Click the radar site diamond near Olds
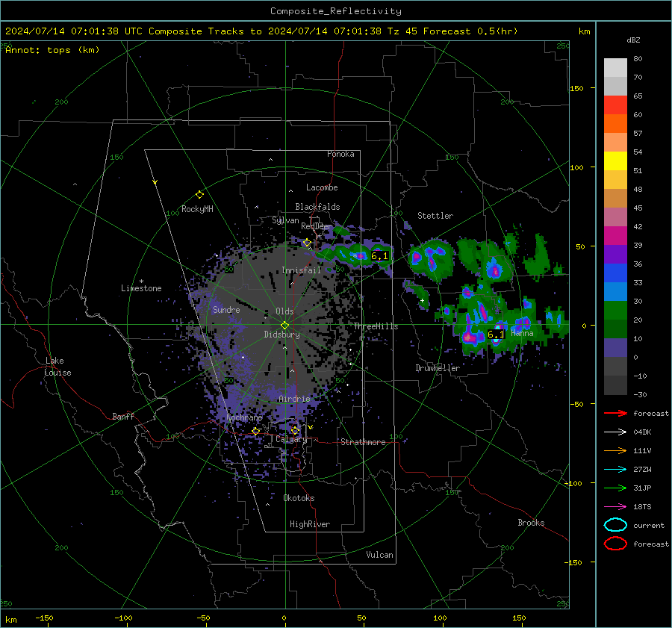 pos(284,326)
